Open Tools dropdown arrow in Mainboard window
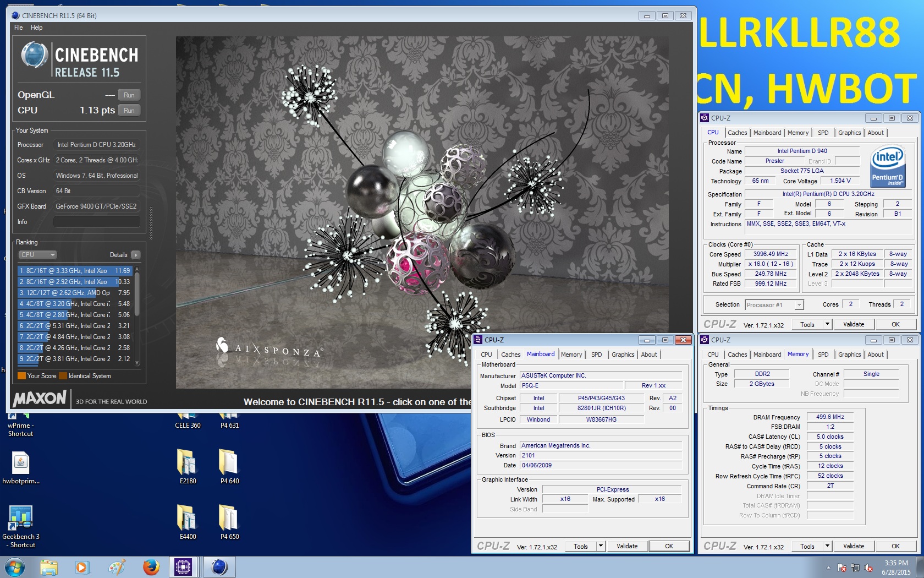This screenshot has width=924, height=578. [601, 546]
